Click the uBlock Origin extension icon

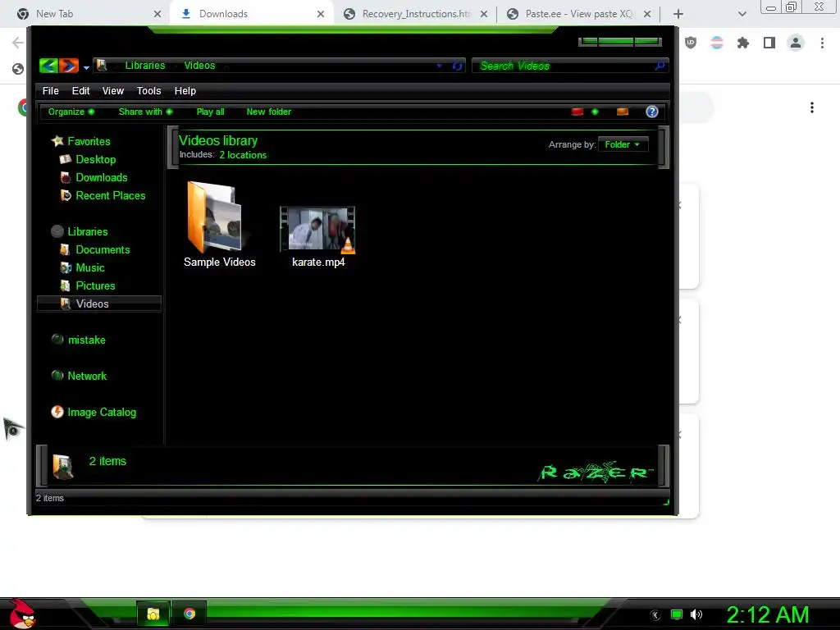(691, 43)
